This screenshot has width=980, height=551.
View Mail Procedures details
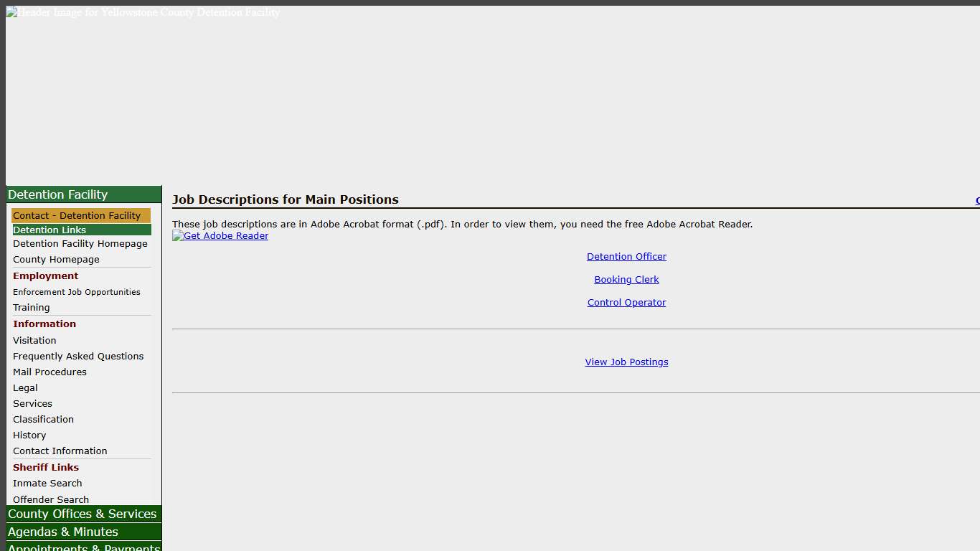click(x=50, y=372)
